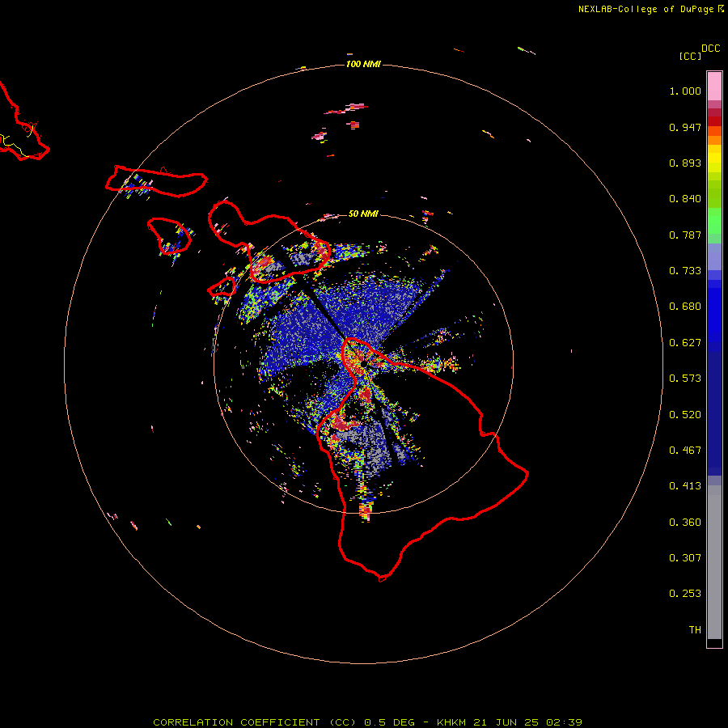This screenshot has width=728, height=728.
Task: Click the gray bottom segment of color bar
Action: point(714,562)
